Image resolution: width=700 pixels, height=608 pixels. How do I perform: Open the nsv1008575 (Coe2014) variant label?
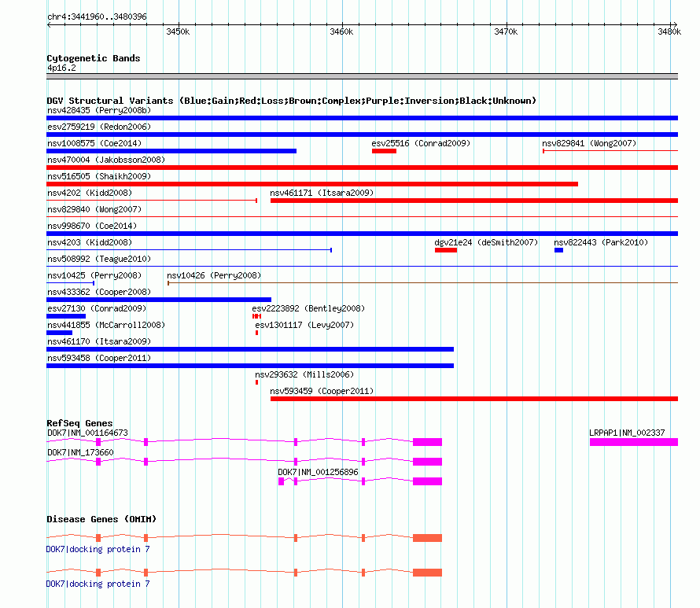(x=94, y=143)
